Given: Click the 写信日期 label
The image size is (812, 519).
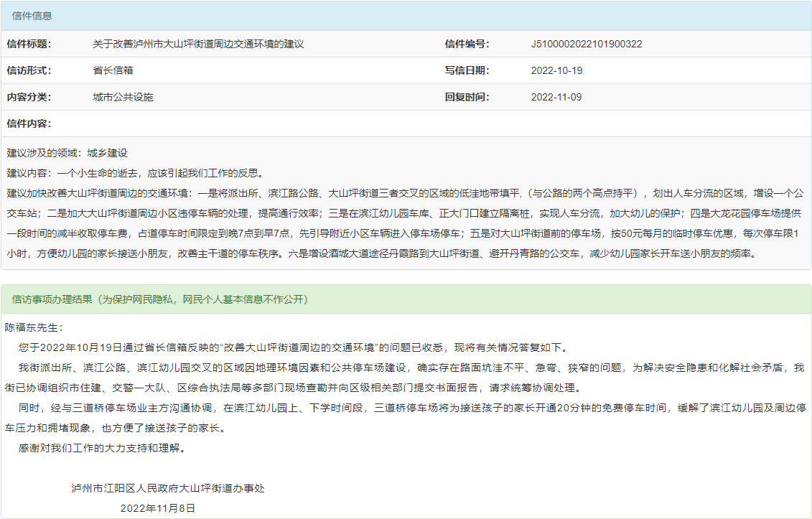Looking at the screenshot, I should coord(467,70).
